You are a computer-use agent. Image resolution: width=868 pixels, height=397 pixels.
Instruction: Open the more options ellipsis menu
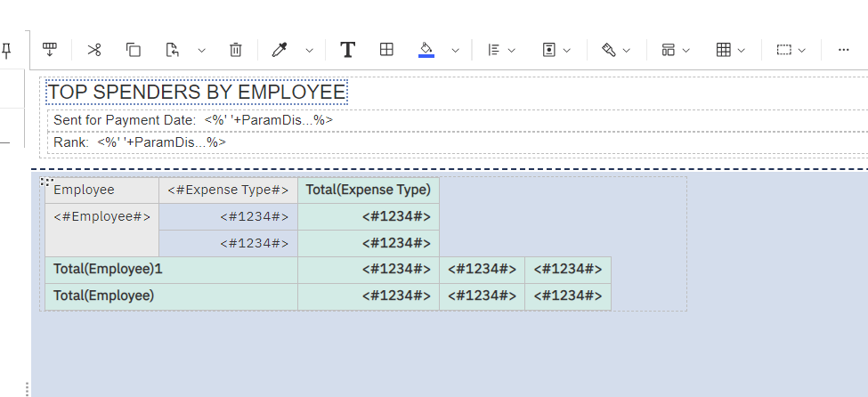(844, 50)
